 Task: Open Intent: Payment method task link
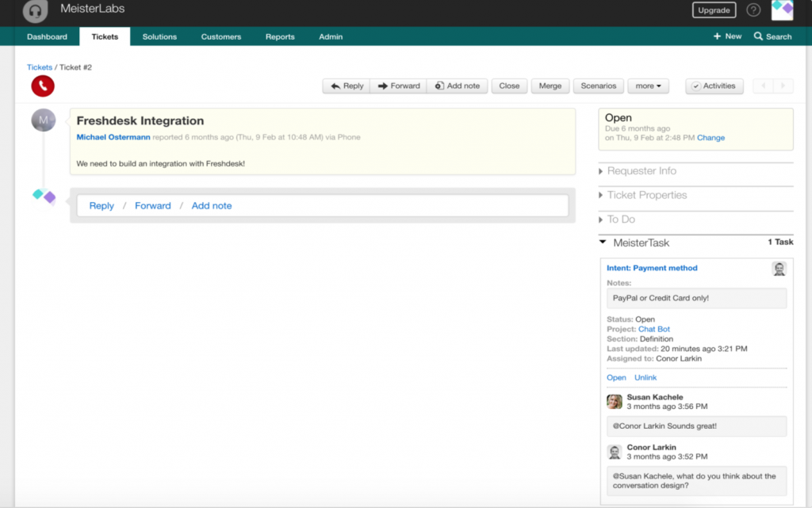pyautogui.click(x=652, y=268)
